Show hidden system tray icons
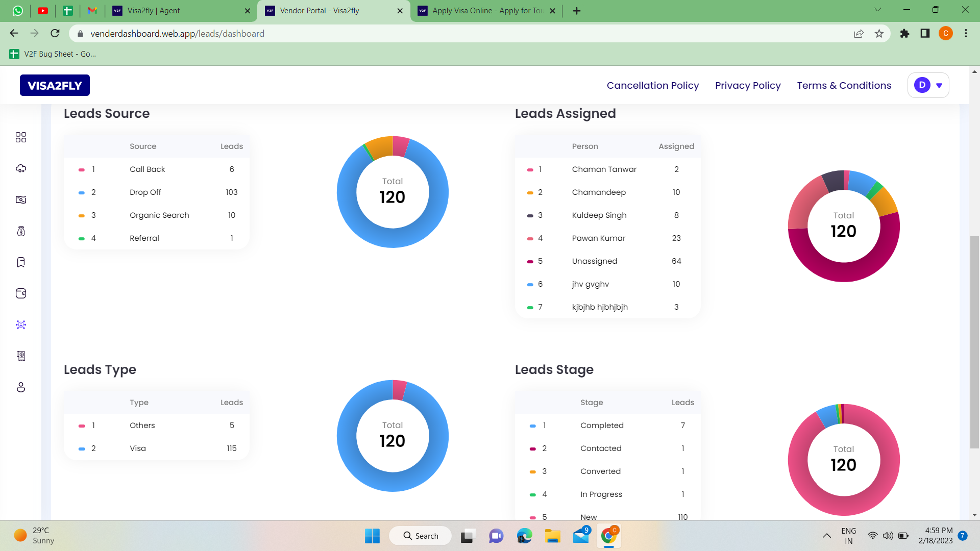The height and width of the screenshot is (551, 980). pos(826,536)
